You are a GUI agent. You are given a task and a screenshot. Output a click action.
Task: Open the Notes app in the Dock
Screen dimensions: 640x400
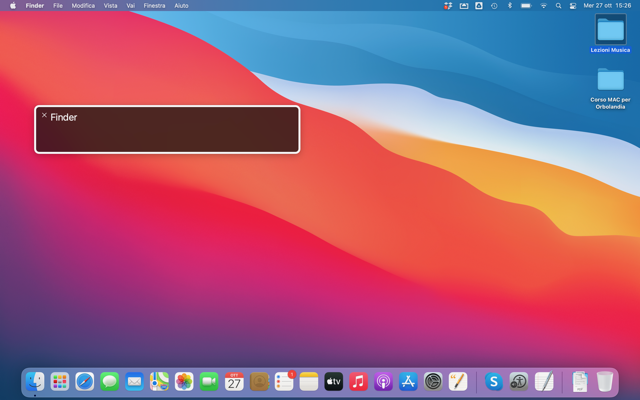(309, 382)
